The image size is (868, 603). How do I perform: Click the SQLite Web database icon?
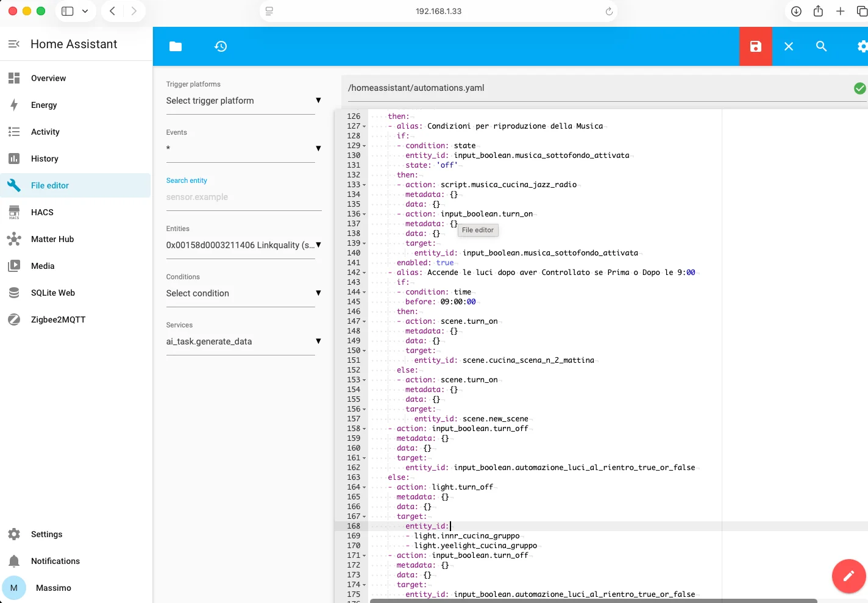14,293
